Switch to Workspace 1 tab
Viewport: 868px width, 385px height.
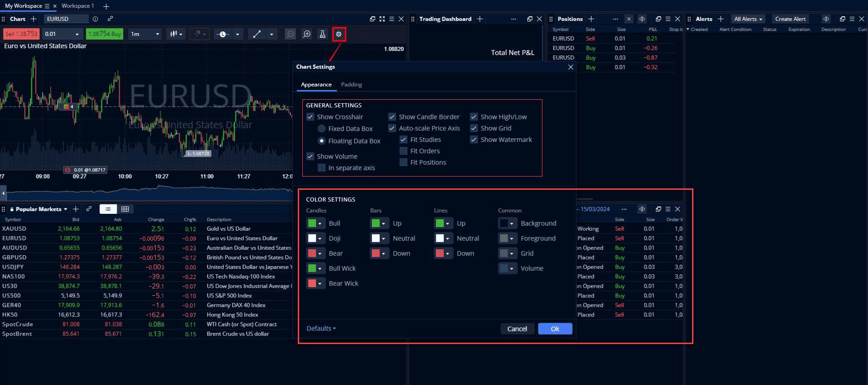tap(78, 6)
